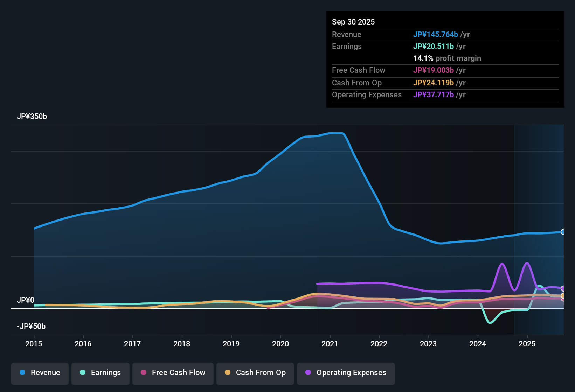Image resolution: width=575 pixels, height=392 pixels.
Task: Select the Sep 30 2025 tooltip header
Action: (354, 22)
